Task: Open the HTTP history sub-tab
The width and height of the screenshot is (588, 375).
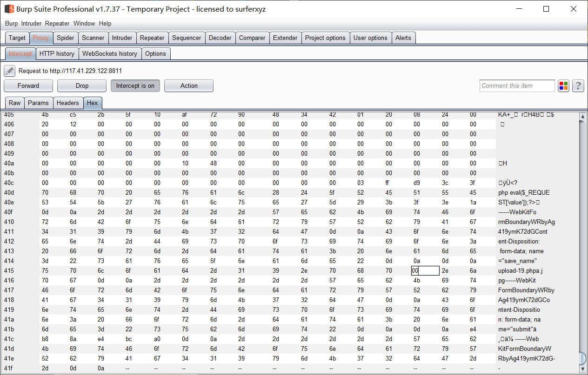Action: (x=57, y=54)
